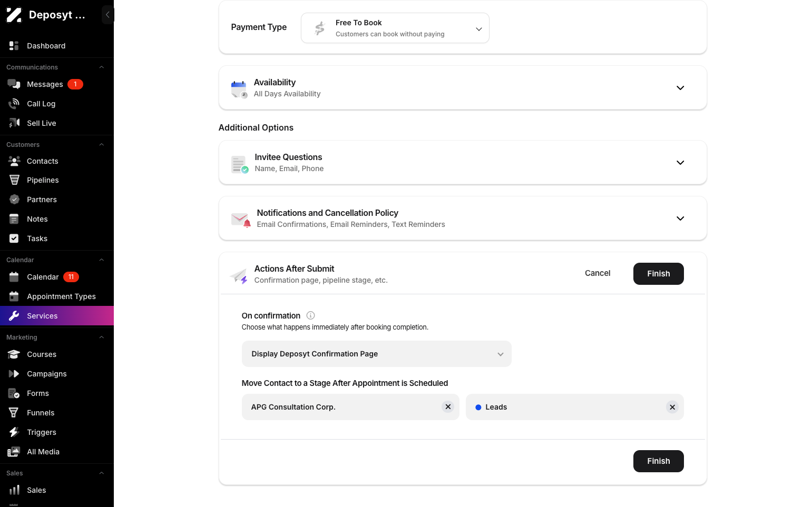The width and height of the screenshot is (812, 507).
Task: Collapse the Communications sidebar group
Action: tap(102, 67)
